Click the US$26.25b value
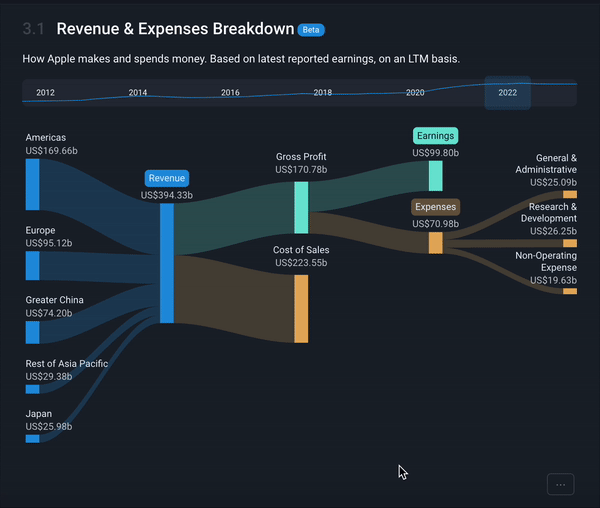 (x=553, y=231)
